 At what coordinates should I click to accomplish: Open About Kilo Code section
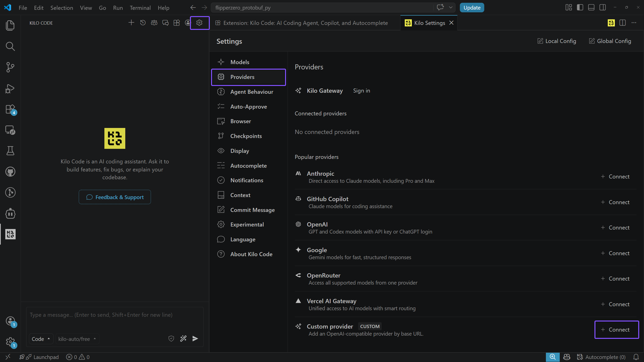tap(249, 254)
